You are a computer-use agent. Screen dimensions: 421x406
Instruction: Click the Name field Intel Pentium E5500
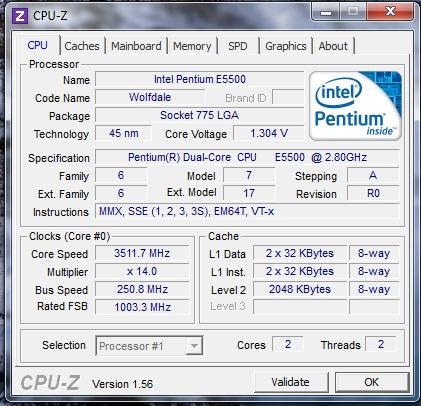[x=199, y=79]
